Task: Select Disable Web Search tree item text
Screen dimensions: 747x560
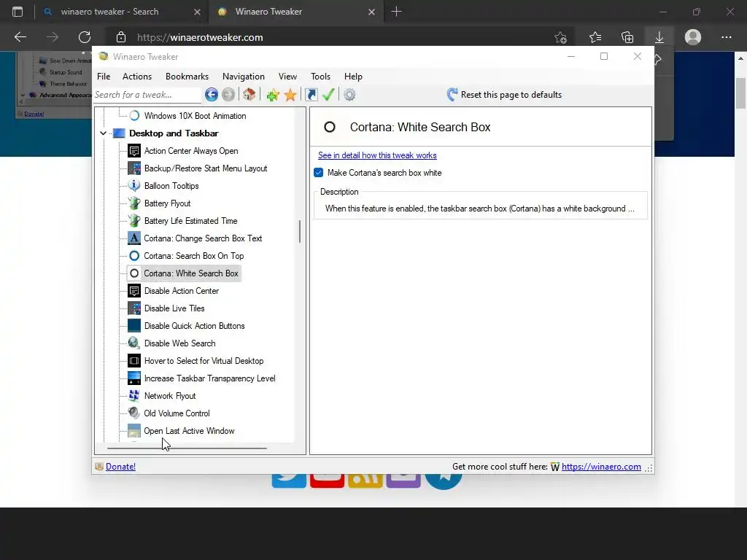Action: coord(179,343)
